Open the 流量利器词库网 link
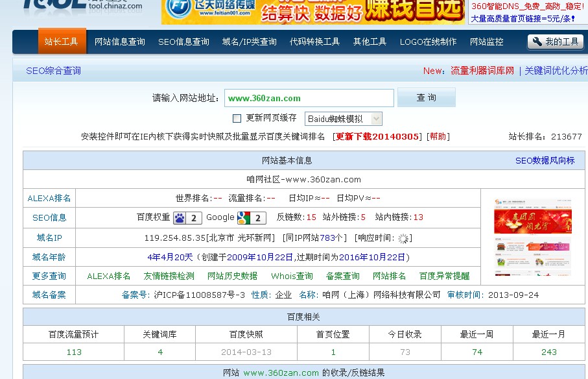The width and height of the screenshot is (588, 379). (x=482, y=71)
